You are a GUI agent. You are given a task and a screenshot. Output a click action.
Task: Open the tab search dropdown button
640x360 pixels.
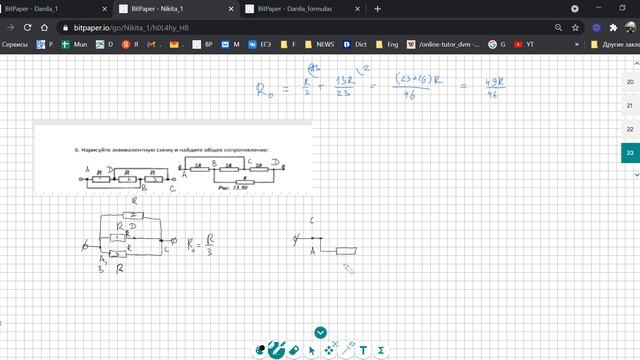[x=575, y=9]
